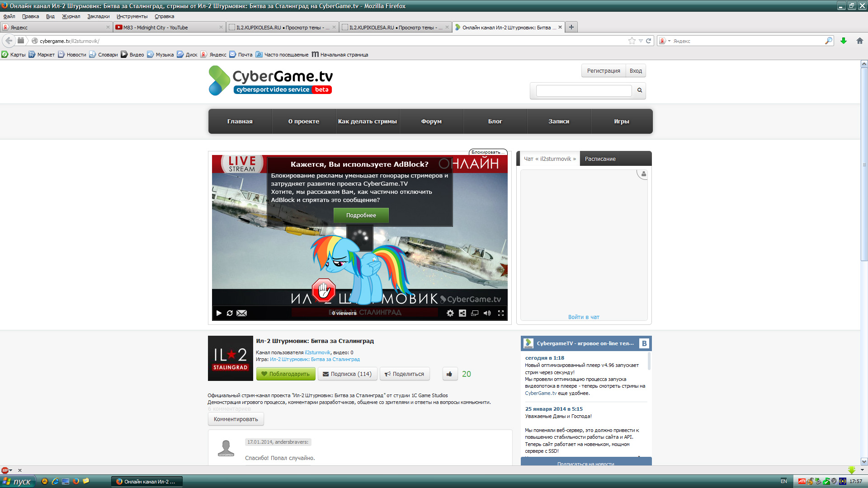The height and width of the screenshot is (488, 868).
Task: Open the Файл menu
Action: [x=9, y=16]
